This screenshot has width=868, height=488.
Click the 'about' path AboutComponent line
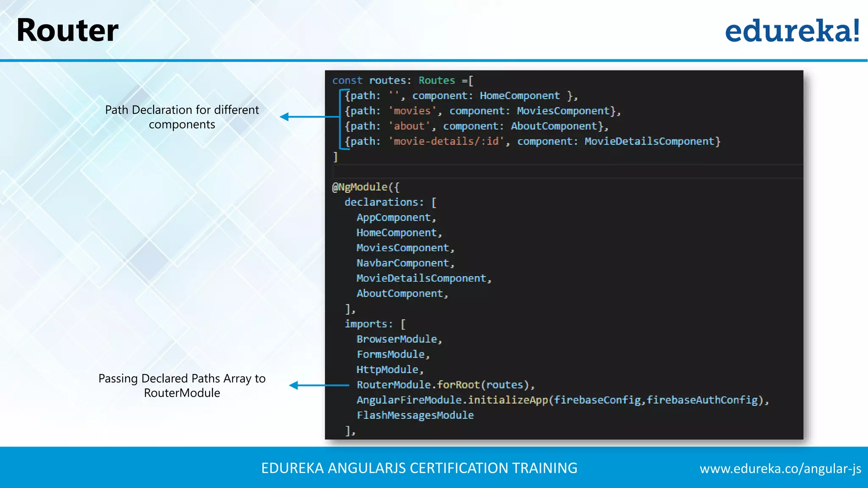(x=476, y=126)
